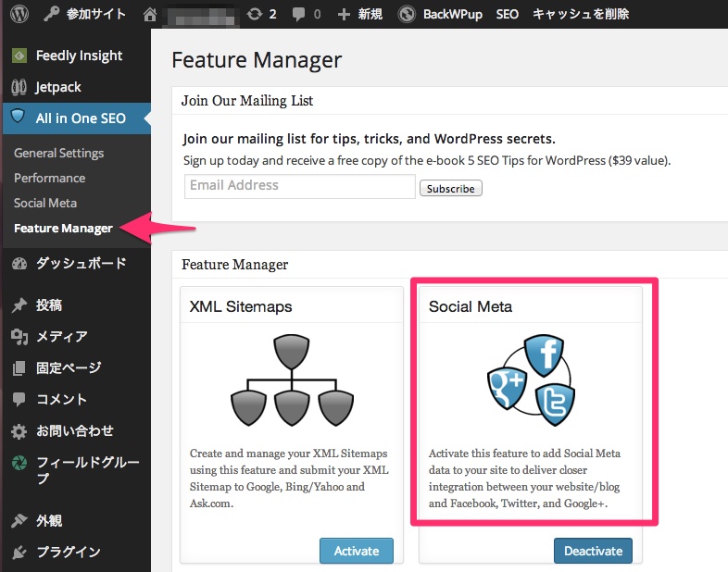This screenshot has width=728, height=572.
Task: Open 固定ページ menu
Action: pos(69,368)
